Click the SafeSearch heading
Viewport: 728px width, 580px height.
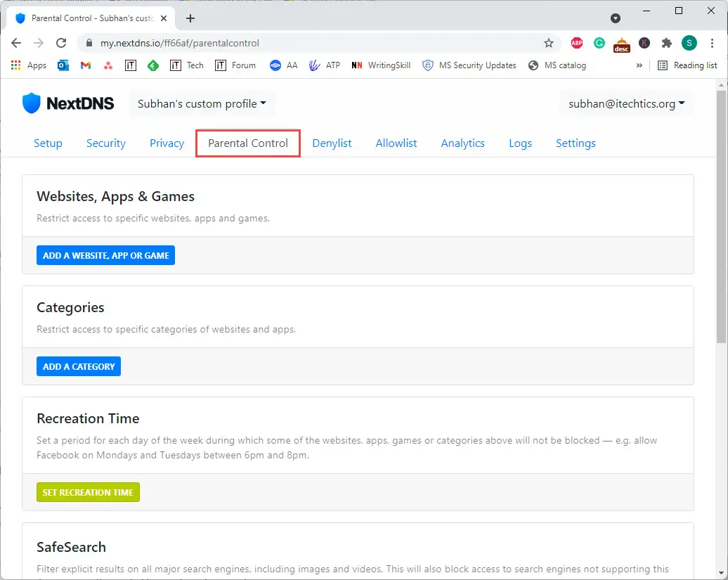[72, 547]
